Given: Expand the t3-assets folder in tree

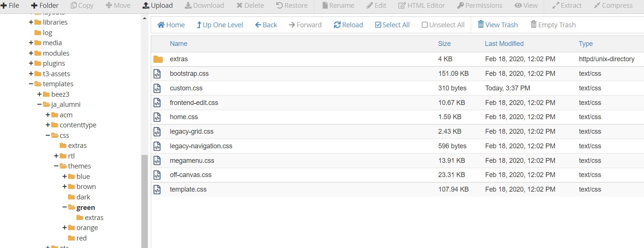Looking at the screenshot, I should coord(31,74).
